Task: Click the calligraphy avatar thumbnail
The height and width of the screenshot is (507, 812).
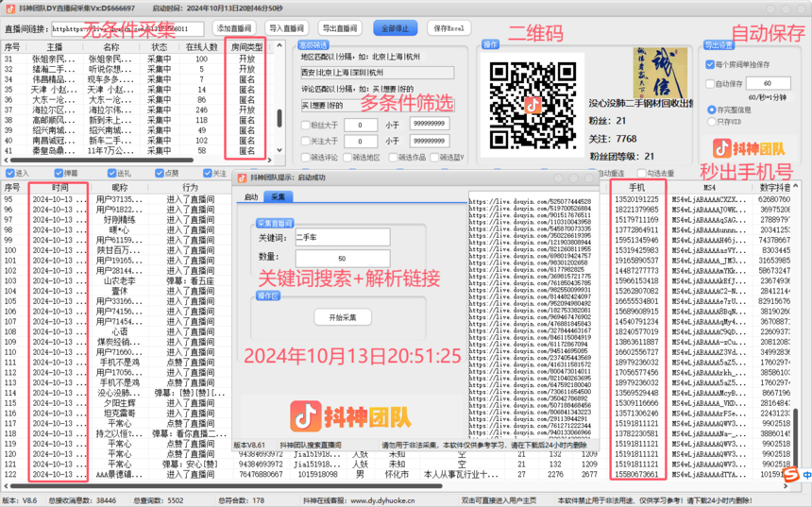Action: (660, 73)
